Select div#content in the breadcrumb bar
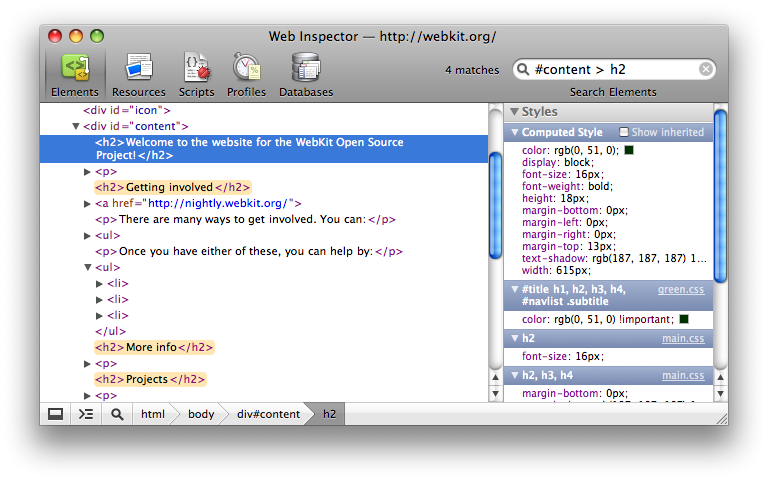The height and width of the screenshot is (480, 768). [x=268, y=414]
